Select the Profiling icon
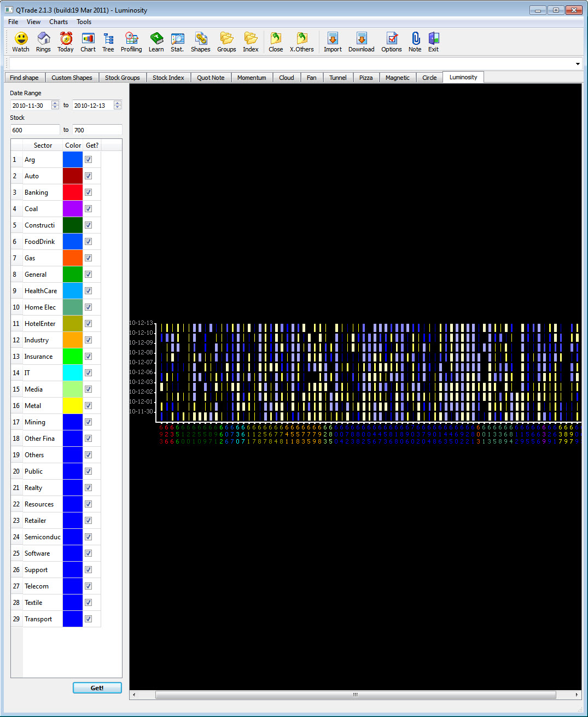Screen dimensions: 588x717 (131, 41)
